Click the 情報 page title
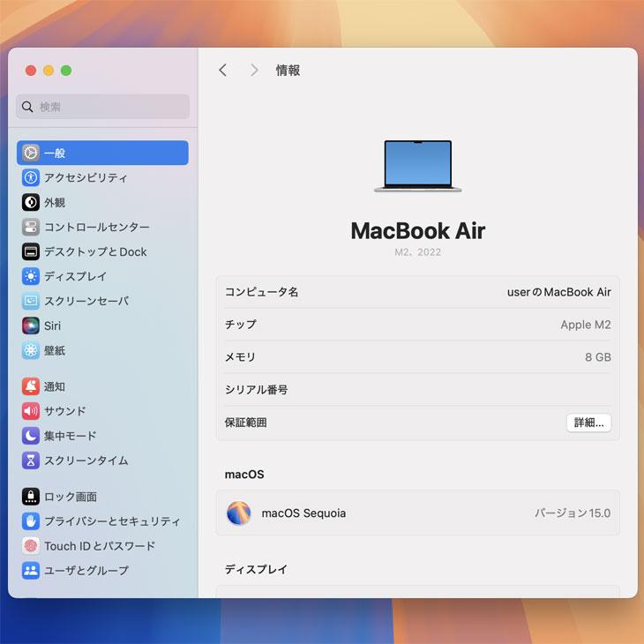The image size is (644, 644). click(x=288, y=71)
